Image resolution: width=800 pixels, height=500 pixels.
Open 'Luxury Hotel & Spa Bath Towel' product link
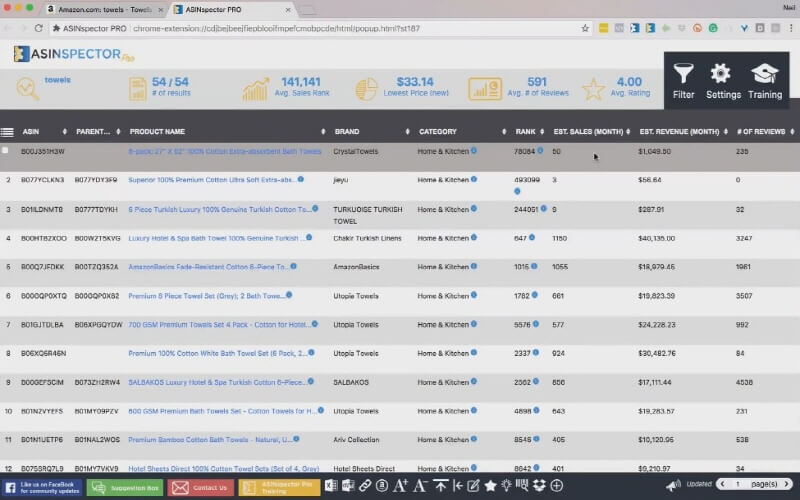[x=216, y=238]
